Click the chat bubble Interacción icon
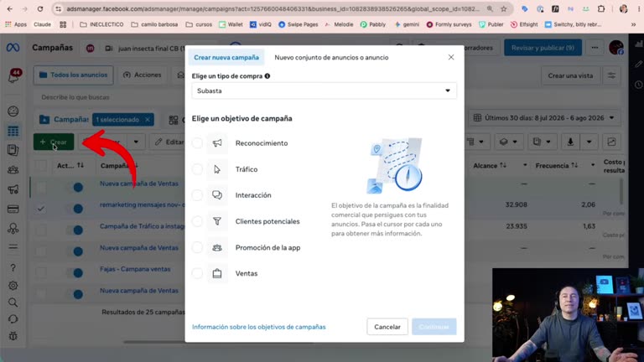 [x=217, y=195]
